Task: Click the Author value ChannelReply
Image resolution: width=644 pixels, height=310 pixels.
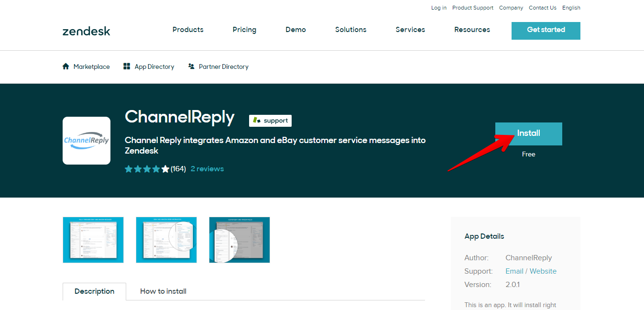Action: click(x=529, y=258)
